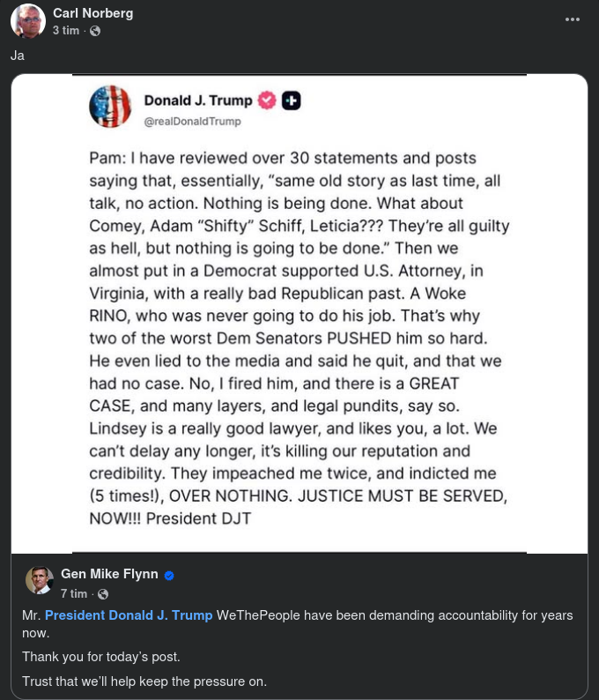Click "Thank you for today's post." text
599x700 pixels.
pyautogui.click(x=100, y=656)
